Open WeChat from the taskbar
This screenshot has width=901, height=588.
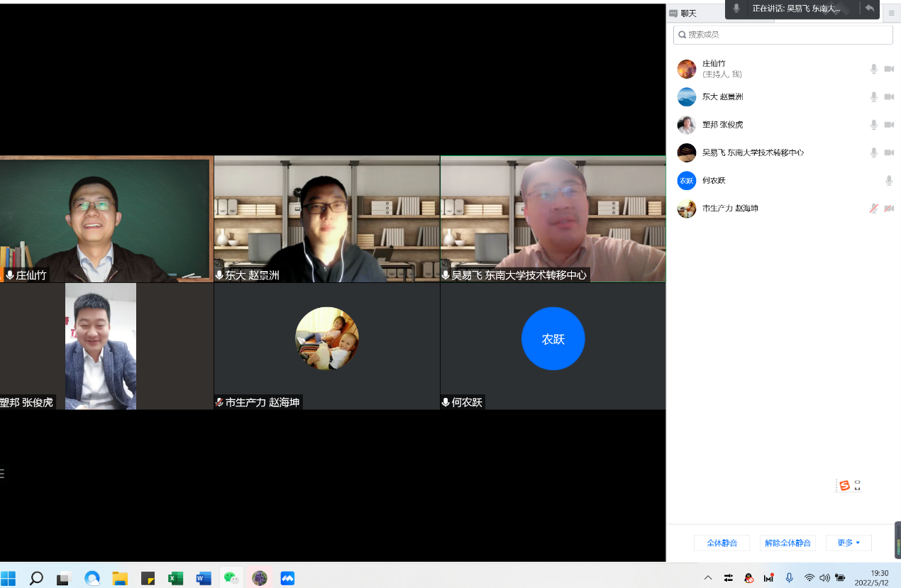[x=231, y=578]
